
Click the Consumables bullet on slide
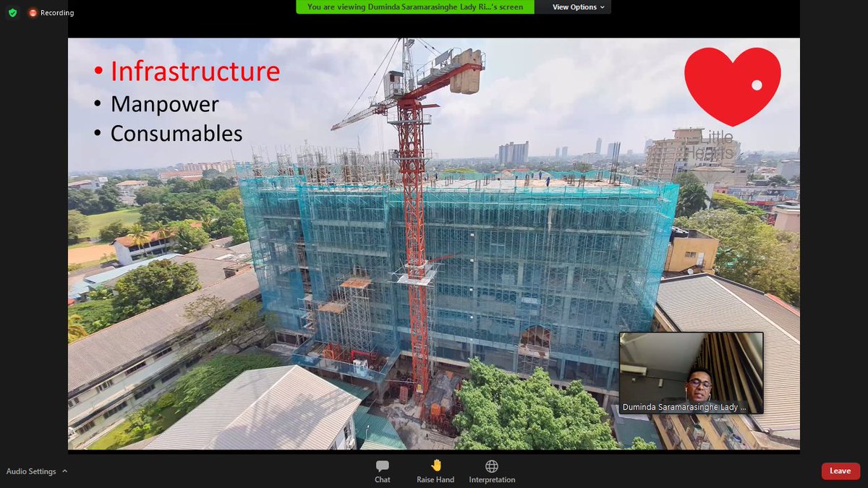(x=176, y=134)
